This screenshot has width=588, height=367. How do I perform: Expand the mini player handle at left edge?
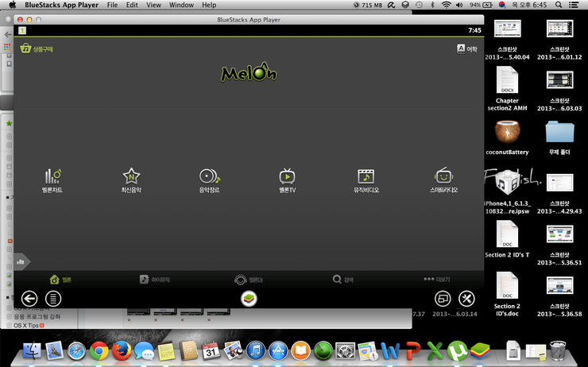21,261
